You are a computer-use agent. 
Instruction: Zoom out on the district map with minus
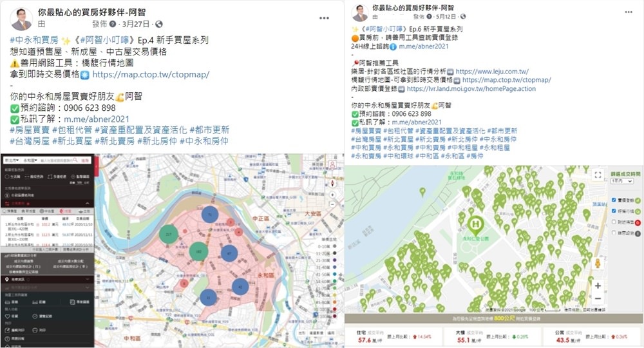pyautogui.click(x=332, y=204)
